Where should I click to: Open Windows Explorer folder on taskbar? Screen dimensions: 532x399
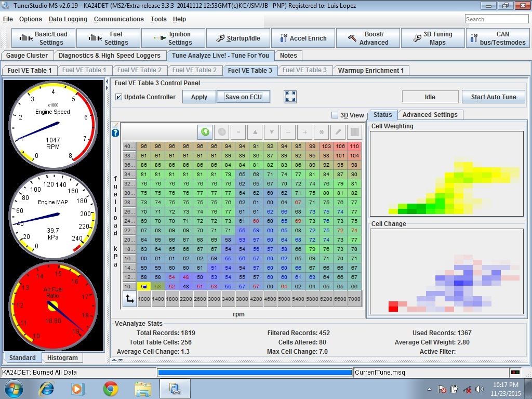[143, 389]
